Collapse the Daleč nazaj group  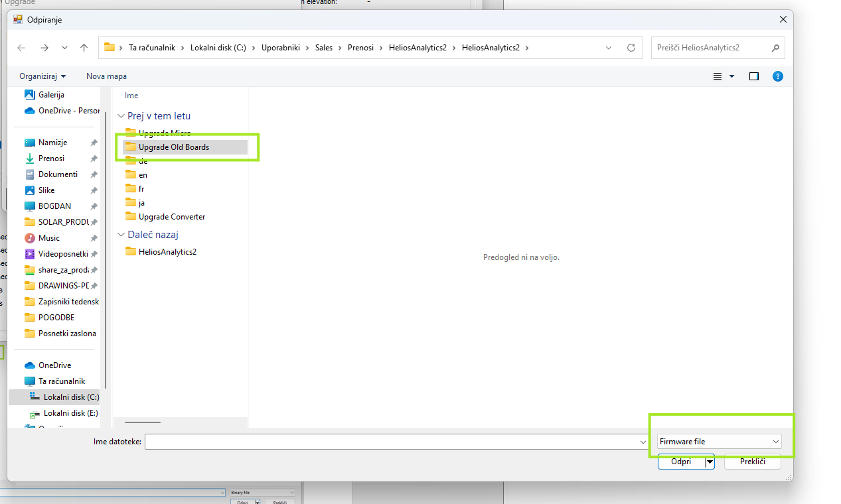[x=121, y=235]
